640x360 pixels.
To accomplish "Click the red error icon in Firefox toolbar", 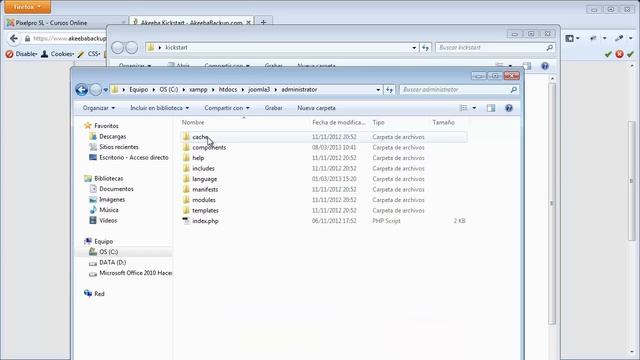I will point(619,54).
